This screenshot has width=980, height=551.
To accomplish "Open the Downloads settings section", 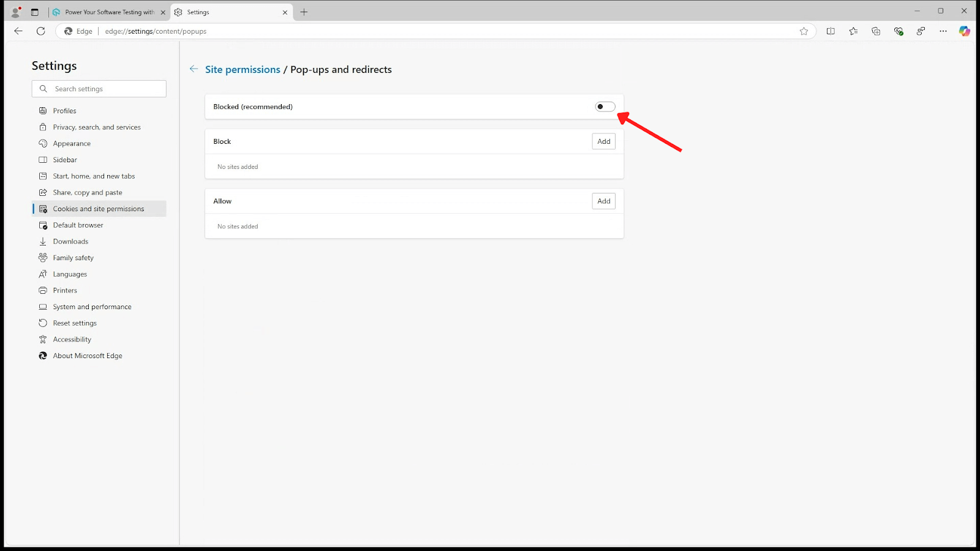I will click(70, 242).
